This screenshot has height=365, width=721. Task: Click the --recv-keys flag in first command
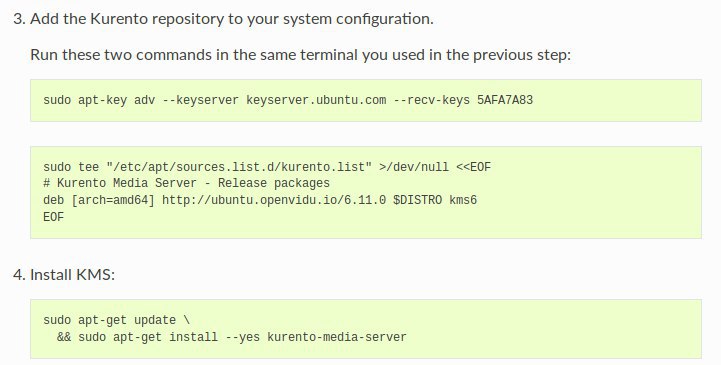(431, 100)
